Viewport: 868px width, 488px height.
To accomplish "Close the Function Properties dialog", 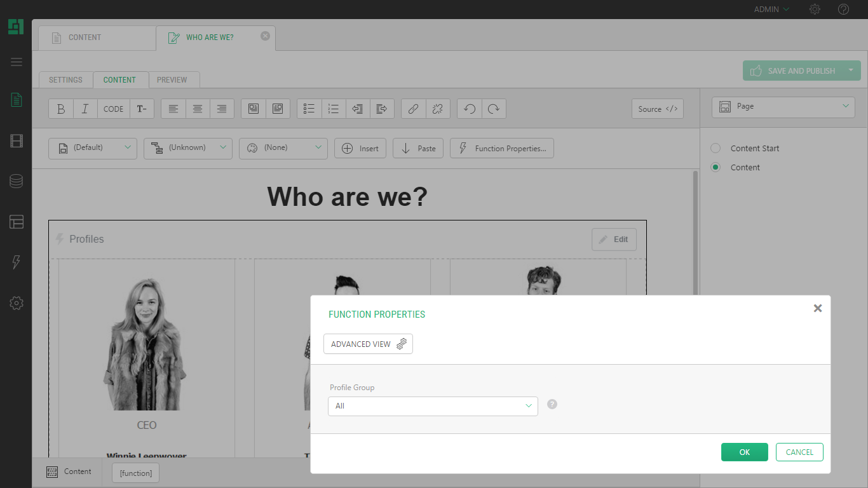I will click(818, 308).
